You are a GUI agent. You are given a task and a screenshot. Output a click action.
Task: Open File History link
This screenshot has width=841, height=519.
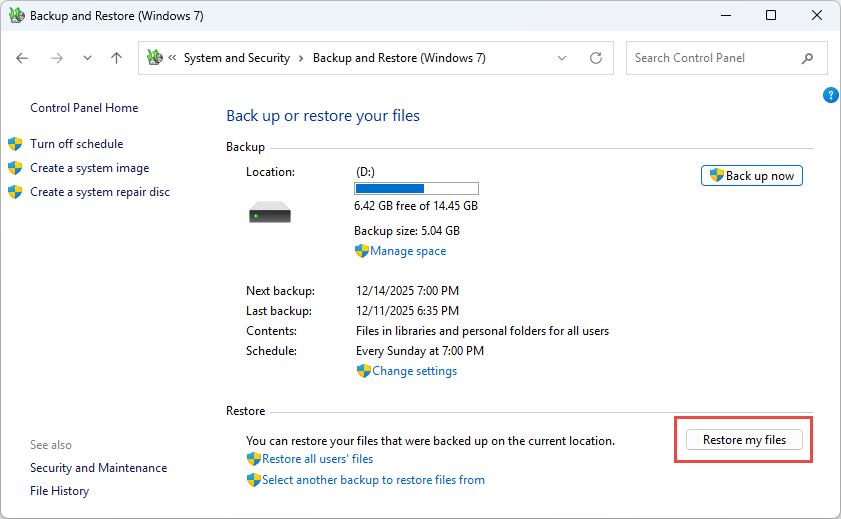tap(60, 491)
